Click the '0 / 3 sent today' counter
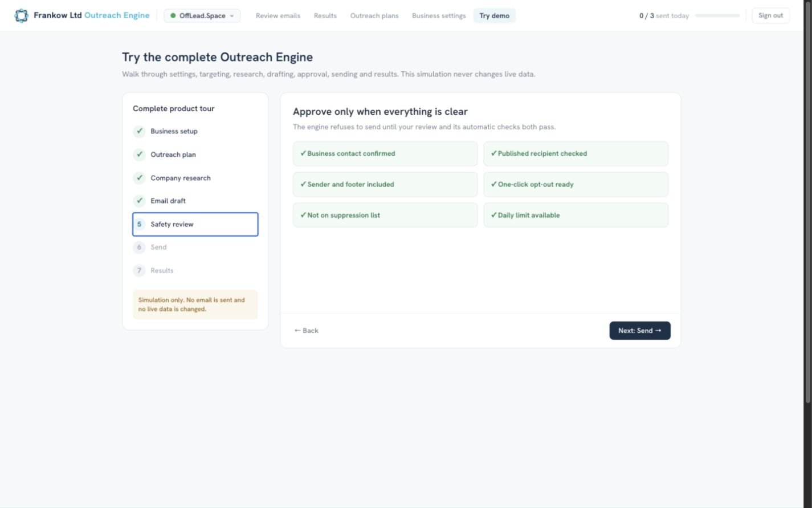The width and height of the screenshot is (812, 508). (664, 15)
